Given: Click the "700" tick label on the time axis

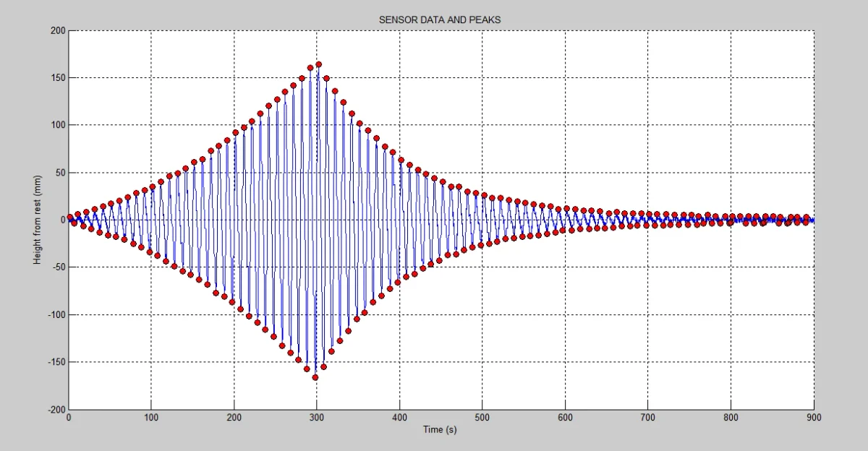Looking at the screenshot, I should 648,417.
